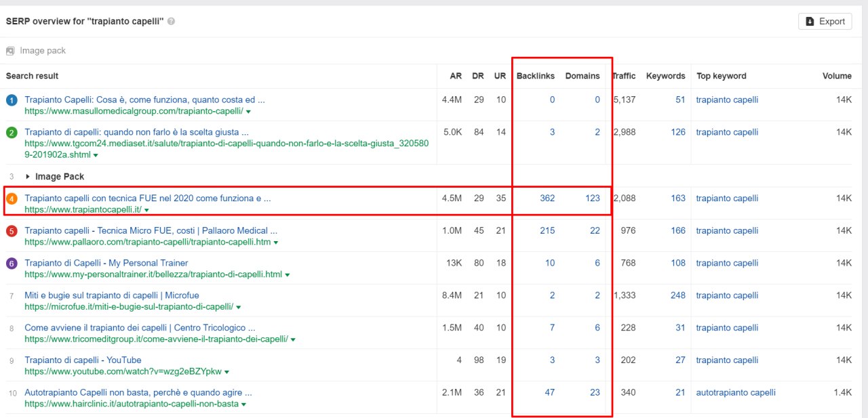
Task: Open 'Trapianto di Capelli - My Personal Trainer' result
Action: coord(106,263)
